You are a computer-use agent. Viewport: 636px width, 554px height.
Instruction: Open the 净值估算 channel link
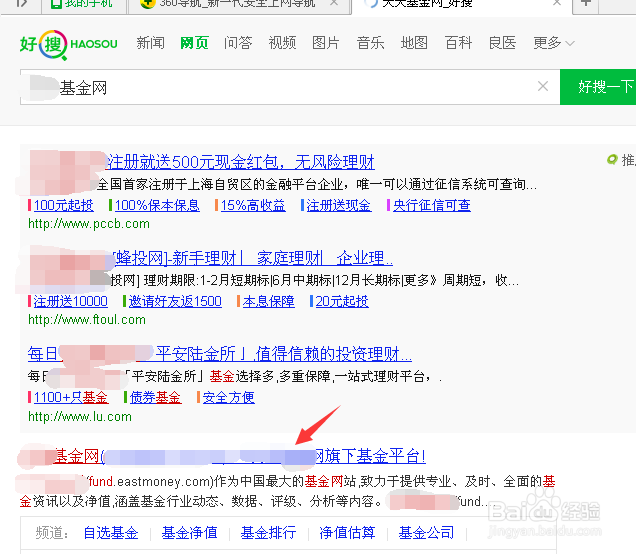(x=347, y=533)
